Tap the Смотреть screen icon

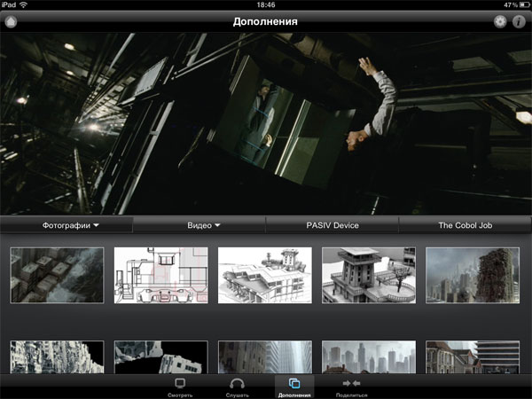(x=180, y=383)
